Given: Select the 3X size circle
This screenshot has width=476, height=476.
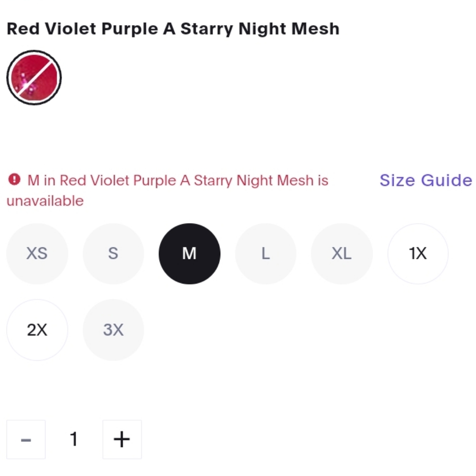Looking at the screenshot, I should tap(113, 330).
